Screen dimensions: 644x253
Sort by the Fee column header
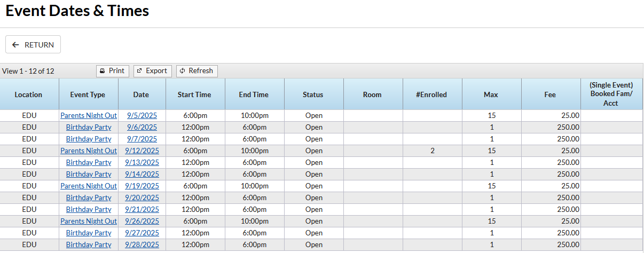point(551,94)
